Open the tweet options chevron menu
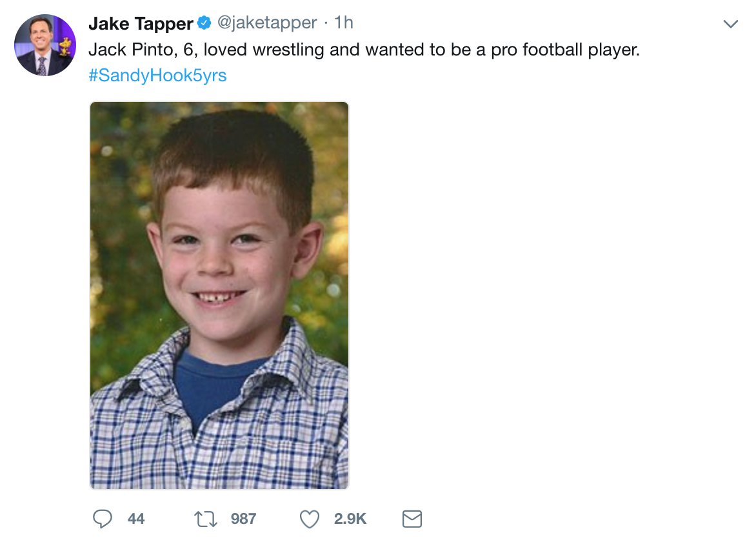The width and height of the screenshot is (756, 542). [730, 25]
